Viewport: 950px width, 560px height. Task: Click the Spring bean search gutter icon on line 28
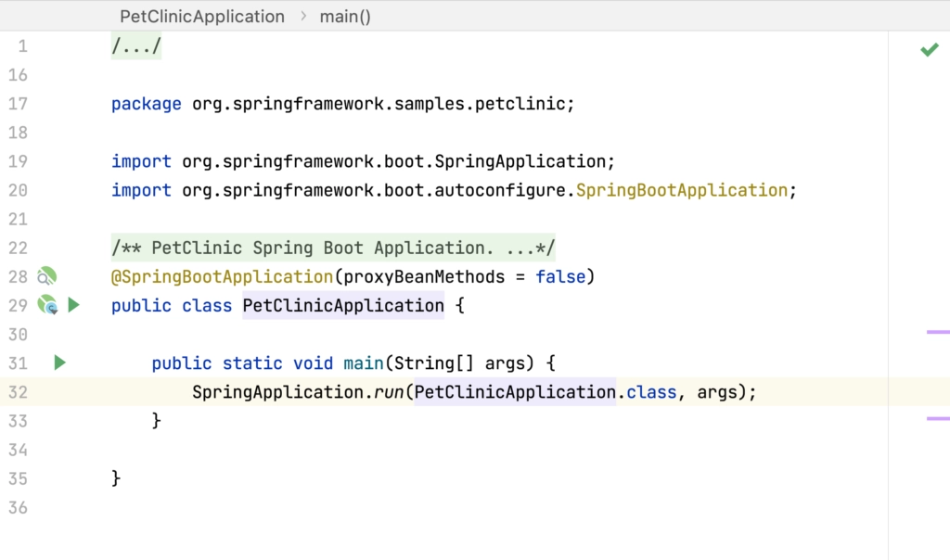(46, 276)
